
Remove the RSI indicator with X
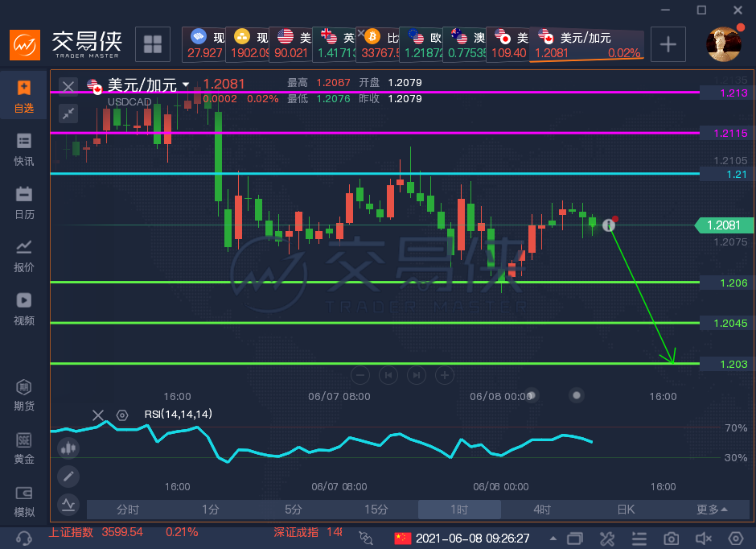coord(98,415)
